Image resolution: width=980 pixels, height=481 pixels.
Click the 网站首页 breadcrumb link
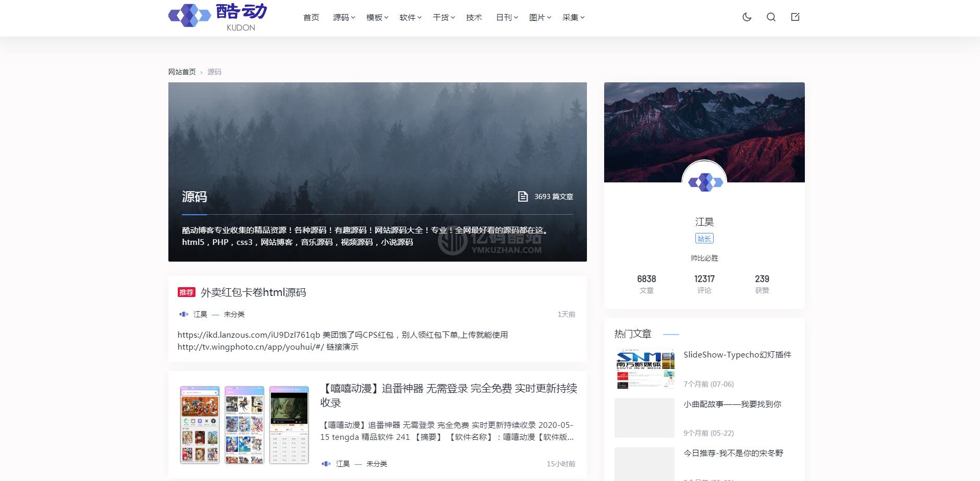(182, 72)
